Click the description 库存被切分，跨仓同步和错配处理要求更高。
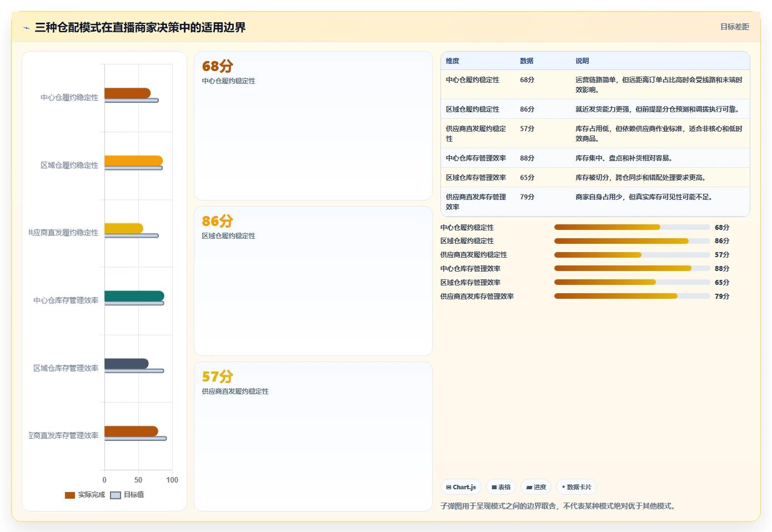Viewport: 772px width, 532px height. click(642, 178)
